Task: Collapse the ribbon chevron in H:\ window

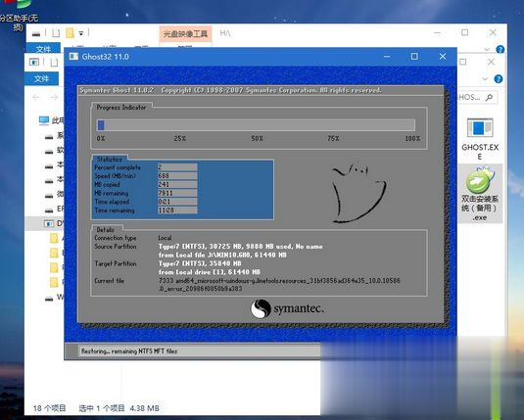Action: click(x=487, y=50)
